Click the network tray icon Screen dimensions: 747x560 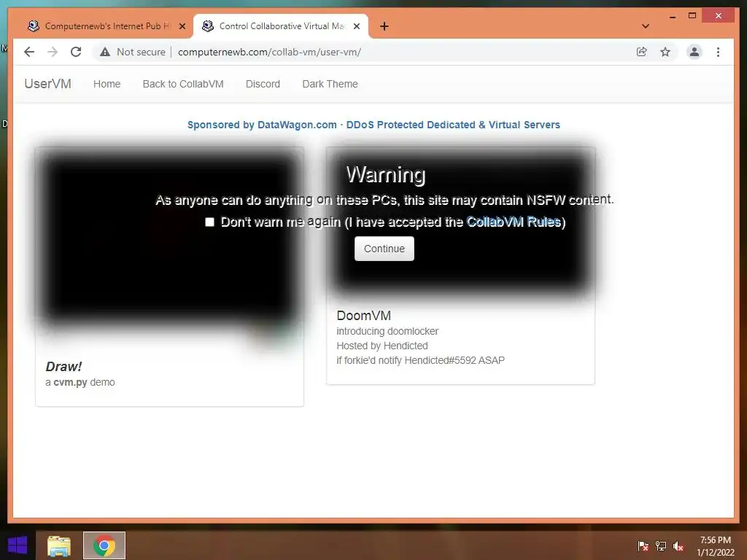coord(661,546)
